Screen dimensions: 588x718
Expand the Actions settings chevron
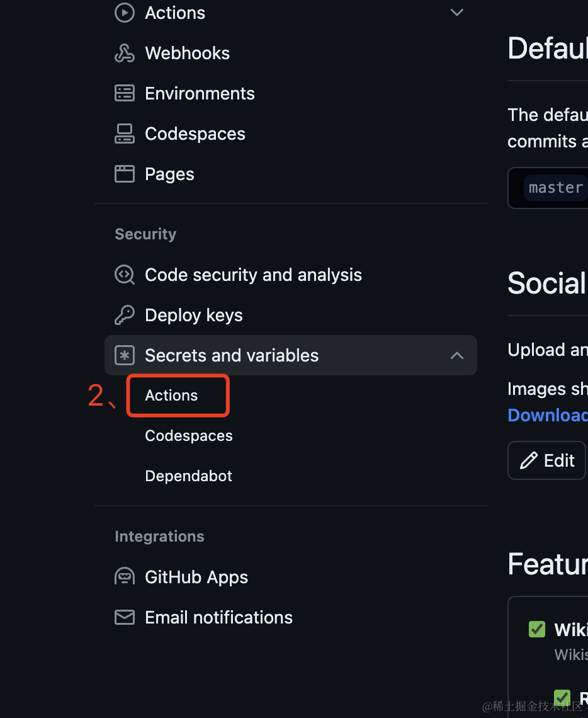coord(456,13)
